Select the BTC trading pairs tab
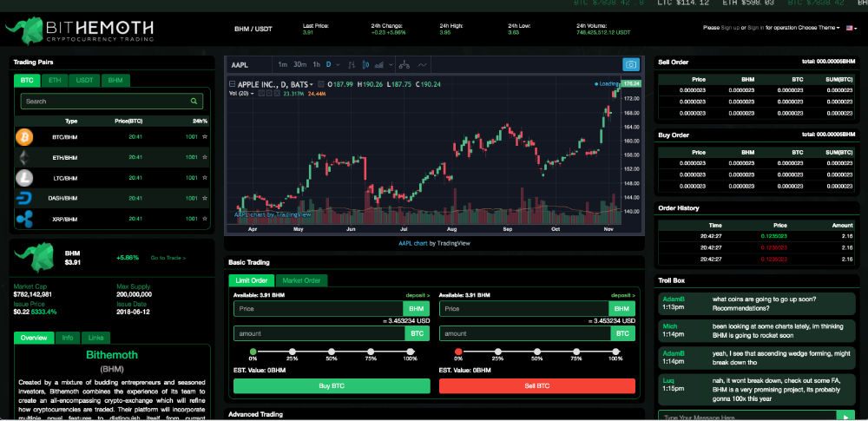 tap(27, 81)
